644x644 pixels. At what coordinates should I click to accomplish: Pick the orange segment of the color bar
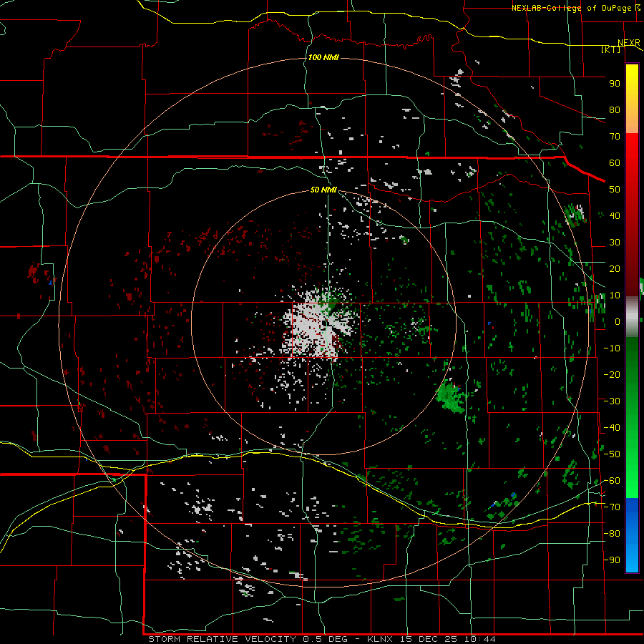click(x=632, y=120)
